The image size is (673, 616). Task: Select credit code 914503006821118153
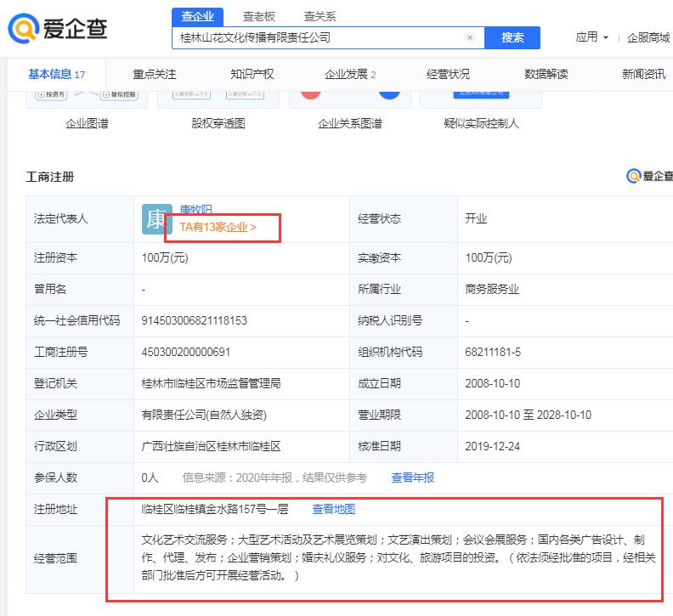[195, 320]
